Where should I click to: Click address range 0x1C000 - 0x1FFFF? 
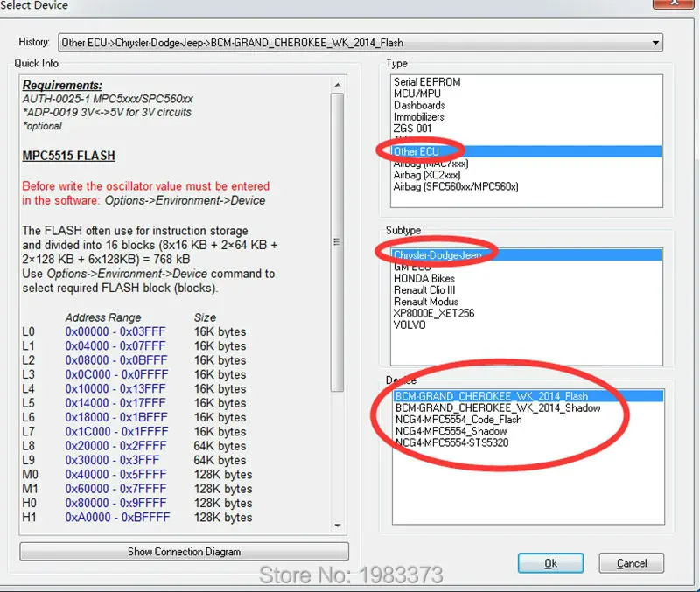pyautogui.click(x=117, y=431)
